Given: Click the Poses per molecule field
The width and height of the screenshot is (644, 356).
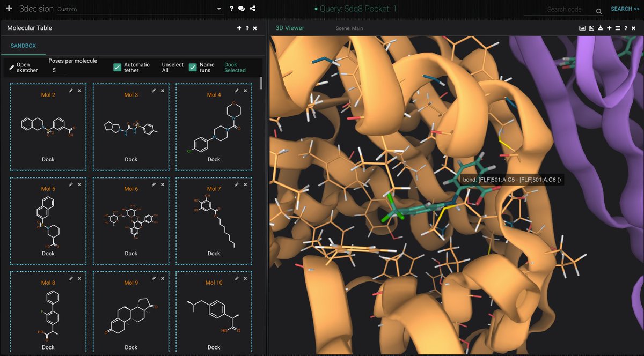Looking at the screenshot, I should (x=58, y=70).
